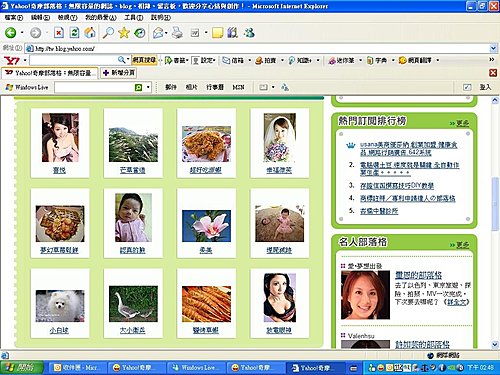The width and height of the screenshot is (500, 375).
Task: Click the grey Forward arrow button
Action: point(35,33)
